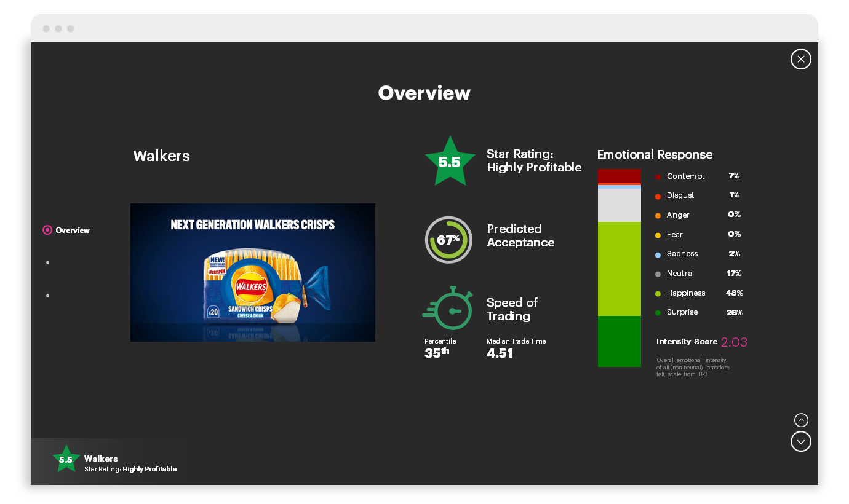This screenshot has height=504, width=849.
Task: Select the Overview navigation radio dot
Action: tap(47, 230)
